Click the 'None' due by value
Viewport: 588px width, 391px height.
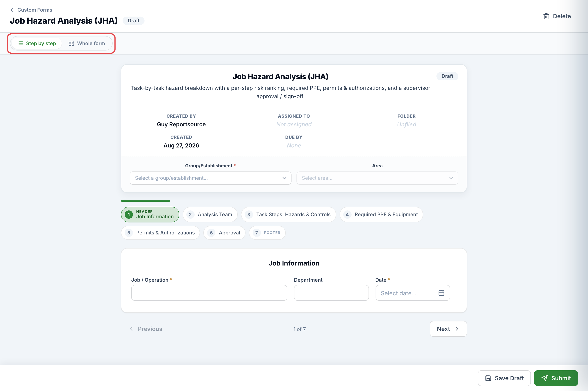(294, 145)
